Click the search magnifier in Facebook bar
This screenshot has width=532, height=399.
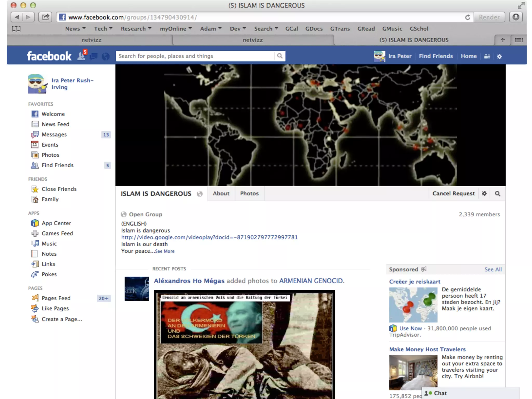click(280, 56)
